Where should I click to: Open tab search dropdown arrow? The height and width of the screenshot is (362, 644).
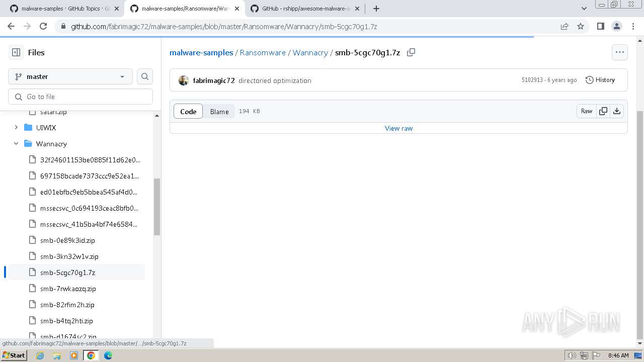click(x=584, y=9)
